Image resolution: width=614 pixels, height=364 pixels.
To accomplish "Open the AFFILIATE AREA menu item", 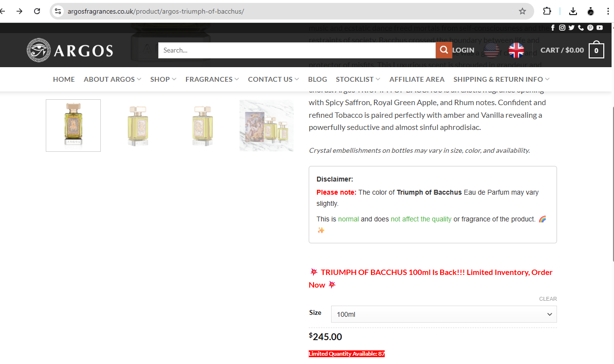I will [417, 79].
